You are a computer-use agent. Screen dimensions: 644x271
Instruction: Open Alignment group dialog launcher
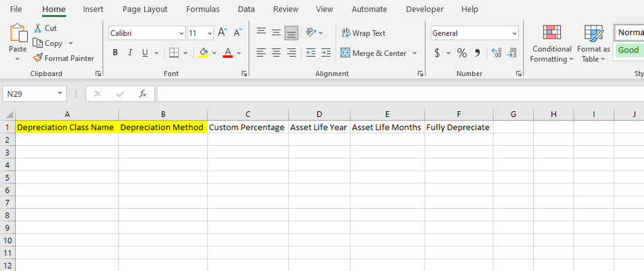(x=420, y=74)
